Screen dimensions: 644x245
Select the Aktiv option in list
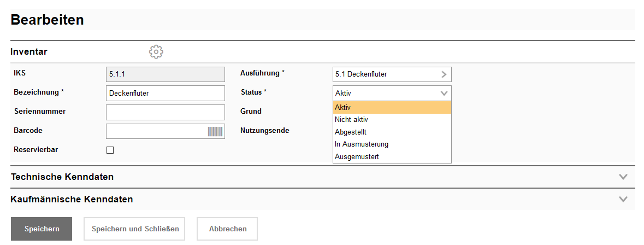[x=392, y=108]
